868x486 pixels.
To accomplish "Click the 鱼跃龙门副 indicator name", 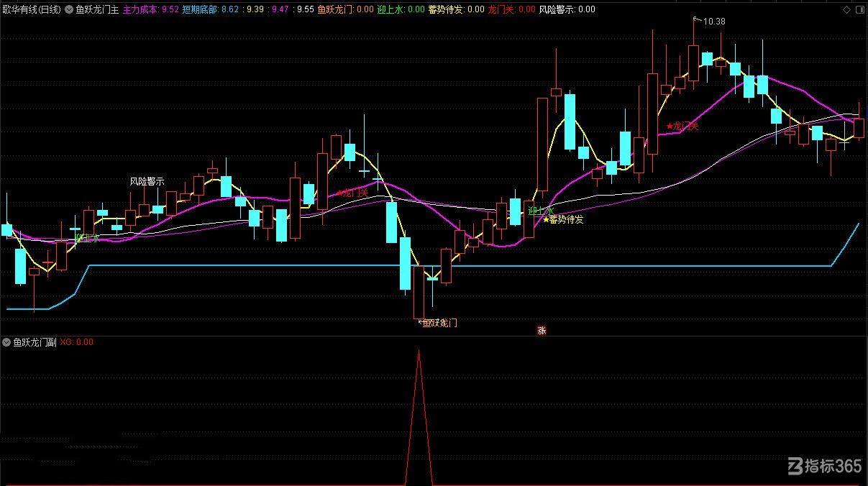I will pyautogui.click(x=35, y=342).
